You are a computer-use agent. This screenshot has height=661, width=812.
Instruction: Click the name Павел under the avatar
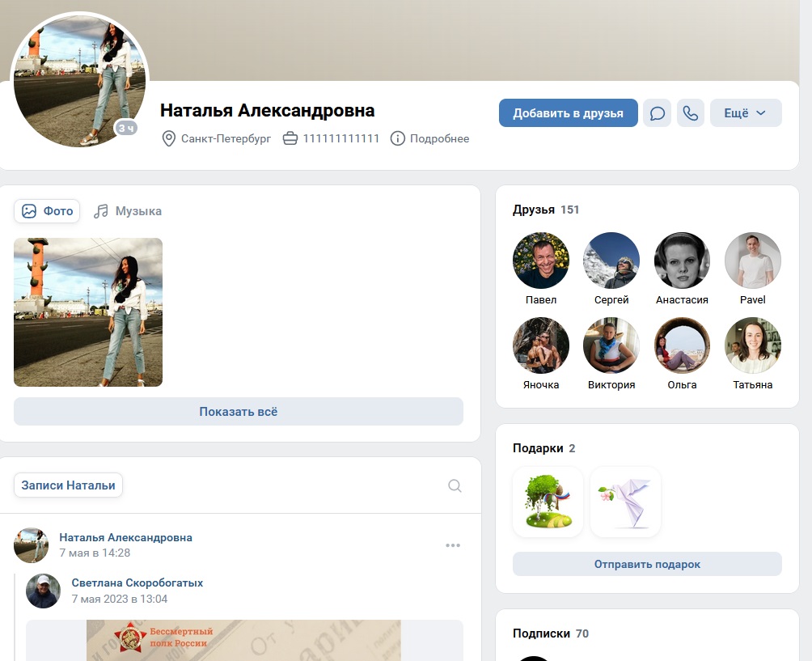click(541, 300)
